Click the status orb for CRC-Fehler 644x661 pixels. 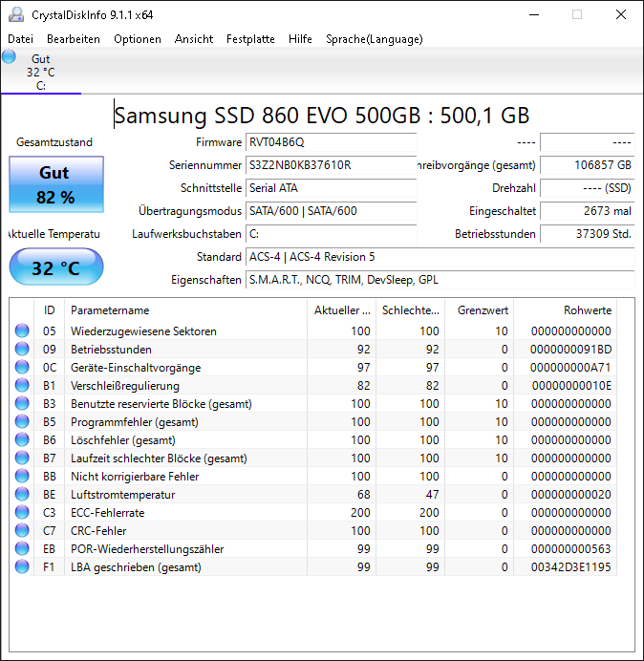coord(22,530)
